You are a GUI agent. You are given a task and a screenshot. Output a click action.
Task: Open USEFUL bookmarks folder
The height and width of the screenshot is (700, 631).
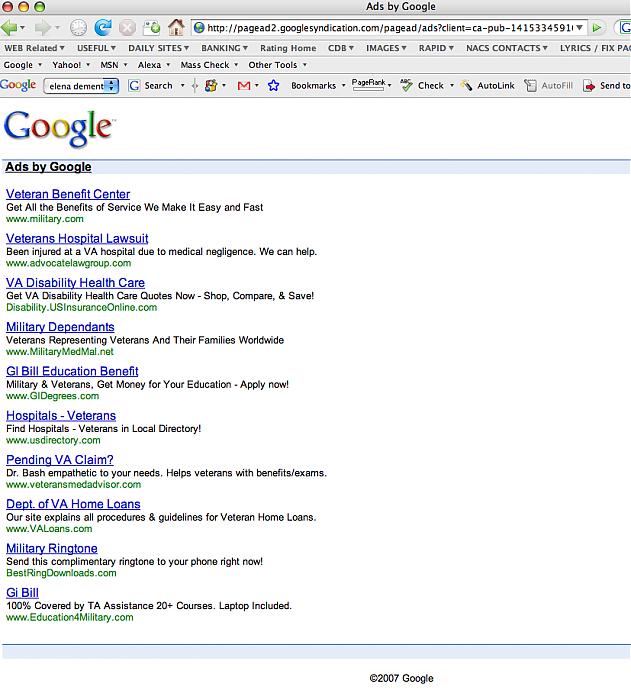(96, 48)
